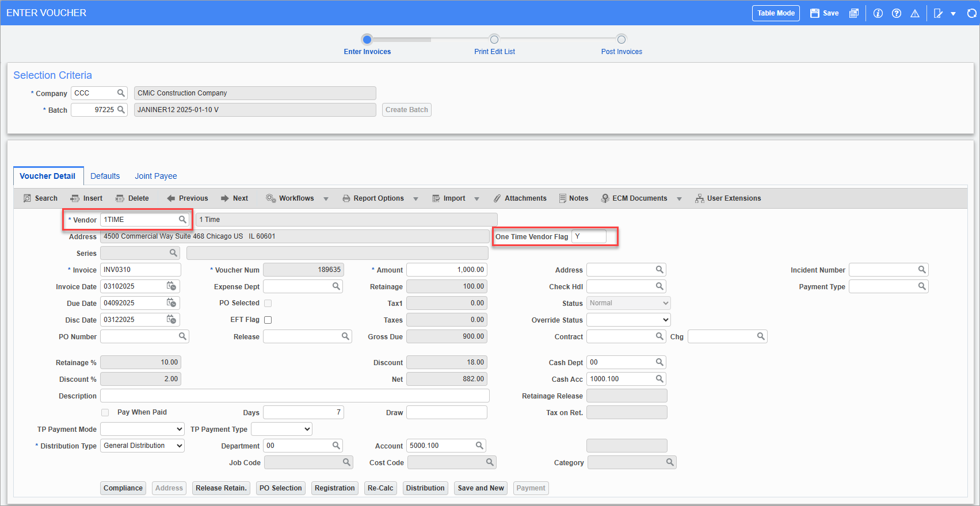Click the edit page icon in the header
The image size is (980, 506).
coord(939,13)
